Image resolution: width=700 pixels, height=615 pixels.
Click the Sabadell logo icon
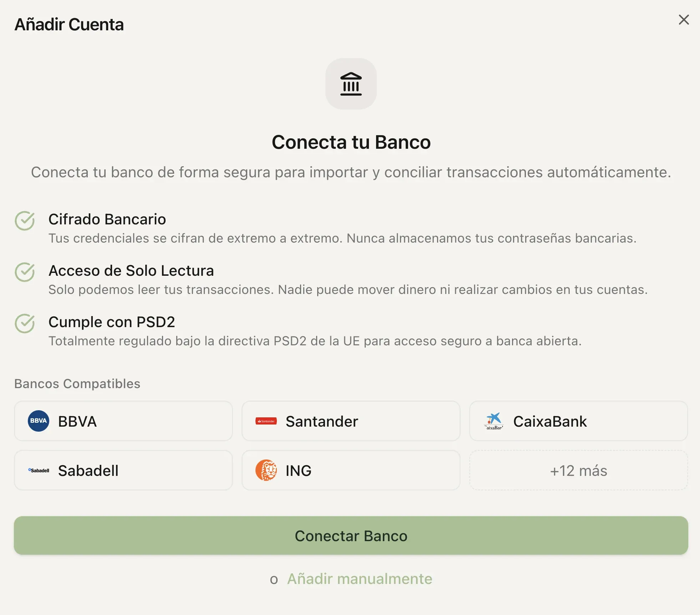point(39,470)
